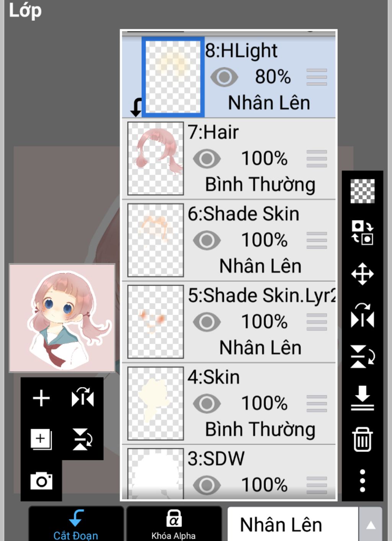Click the 5:Shade Skin.Lyr2 reorder handle

point(317,322)
